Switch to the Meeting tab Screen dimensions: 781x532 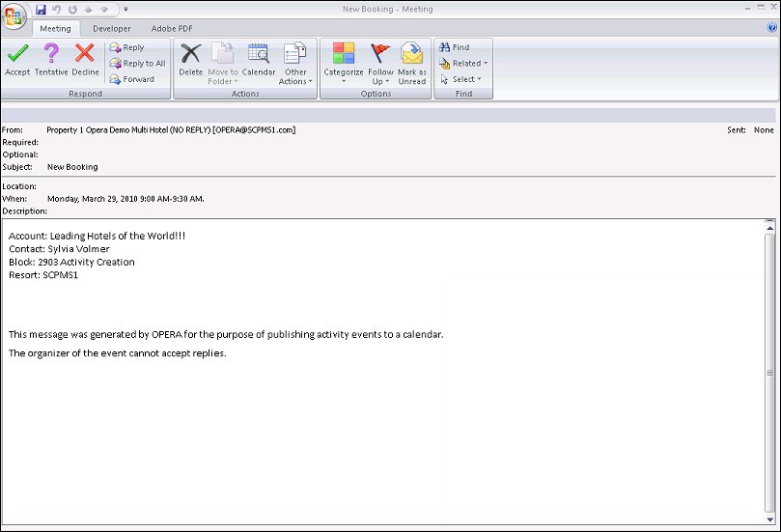55,28
